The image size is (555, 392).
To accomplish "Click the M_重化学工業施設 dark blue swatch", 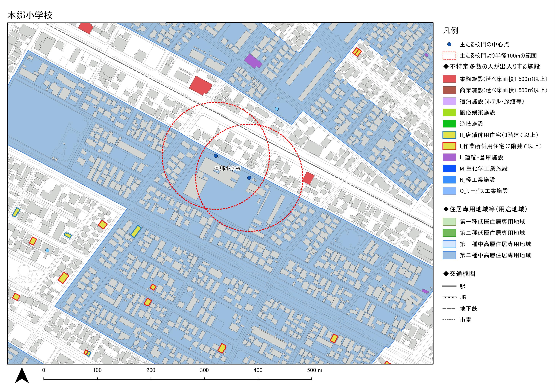I will (449, 168).
